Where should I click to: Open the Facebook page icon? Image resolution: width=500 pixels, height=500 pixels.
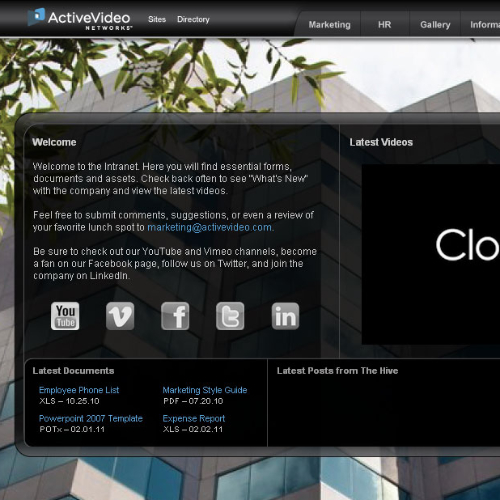pos(175,316)
